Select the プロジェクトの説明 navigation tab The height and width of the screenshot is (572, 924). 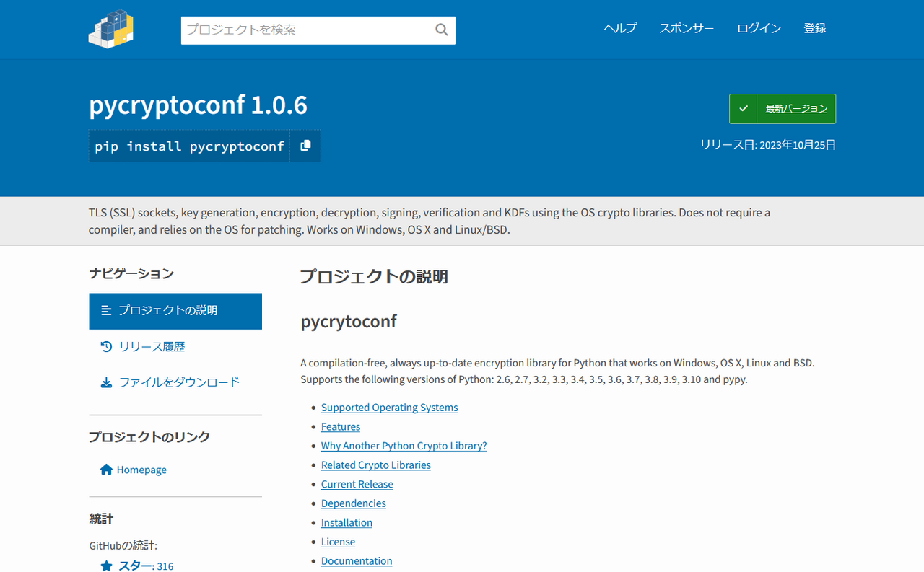point(175,311)
